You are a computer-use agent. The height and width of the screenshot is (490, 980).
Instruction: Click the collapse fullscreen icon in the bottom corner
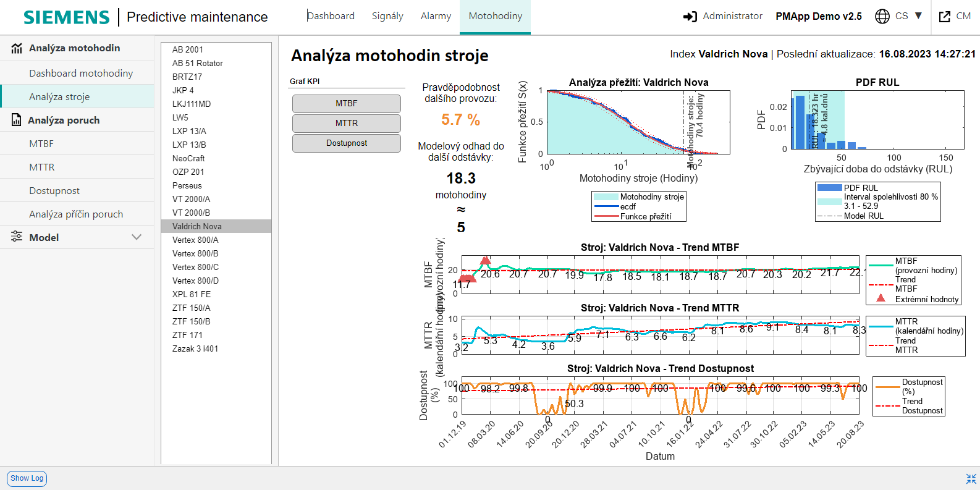pyautogui.click(x=971, y=479)
